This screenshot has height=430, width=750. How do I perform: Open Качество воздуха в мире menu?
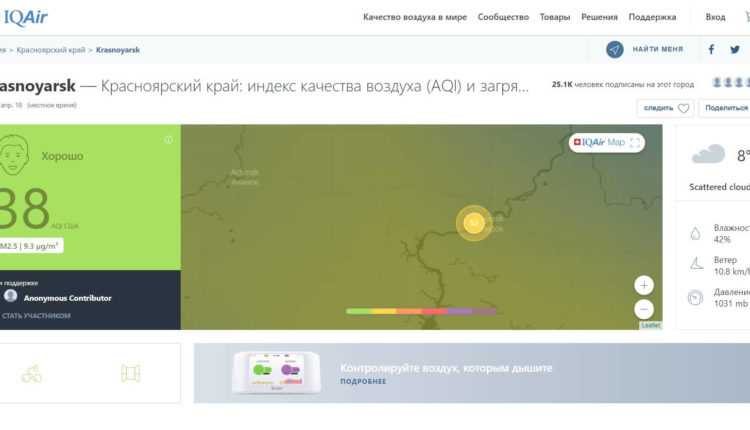tap(415, 17)
